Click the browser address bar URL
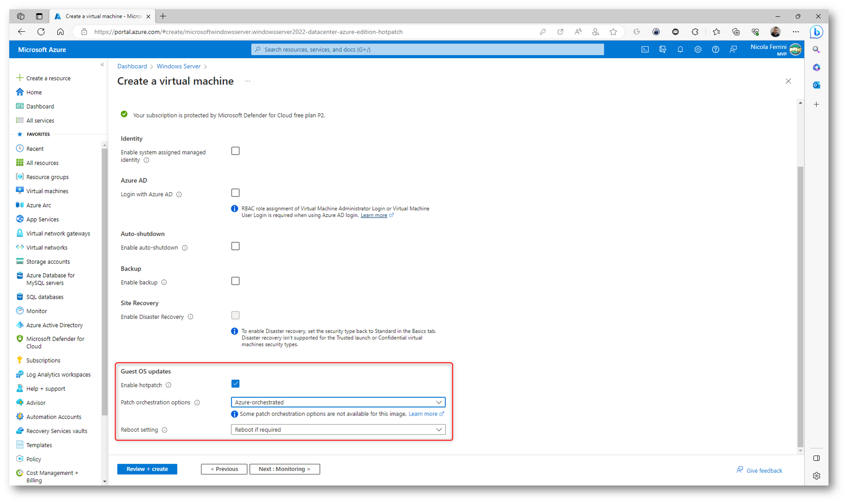 [249, 32]
